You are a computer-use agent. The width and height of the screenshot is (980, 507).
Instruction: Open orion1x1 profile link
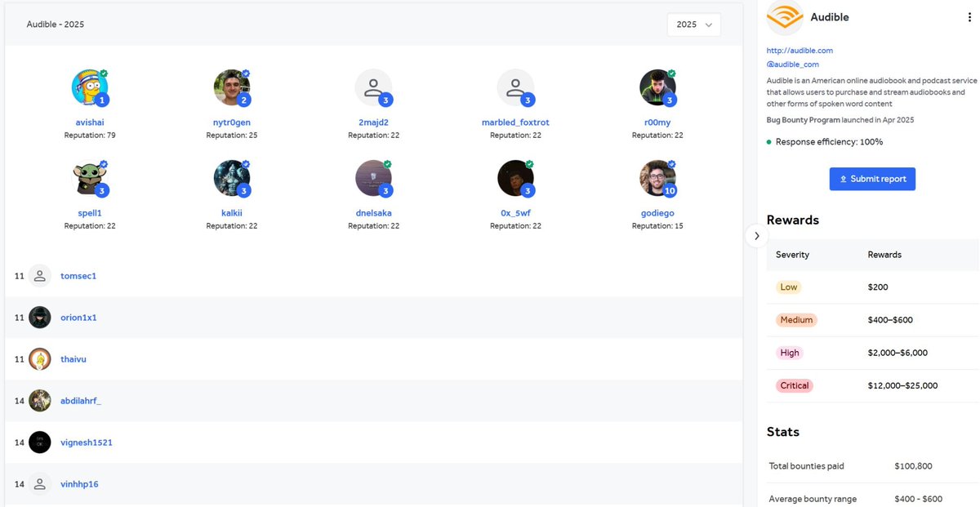(x=78, y=318)
